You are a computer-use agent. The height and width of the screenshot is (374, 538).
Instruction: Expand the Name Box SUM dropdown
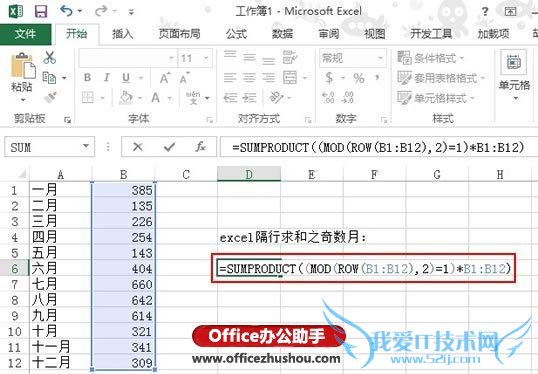86,146
